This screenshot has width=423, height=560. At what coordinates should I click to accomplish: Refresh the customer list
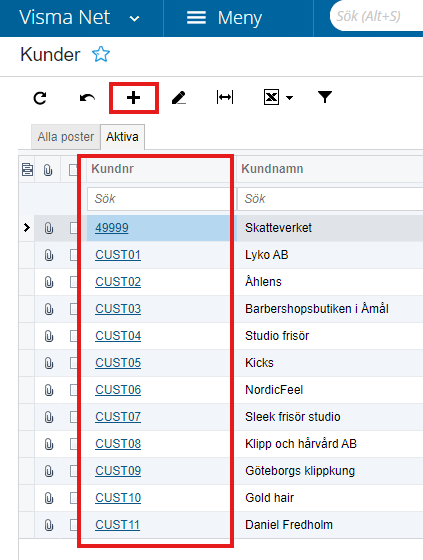click(40, 98)
